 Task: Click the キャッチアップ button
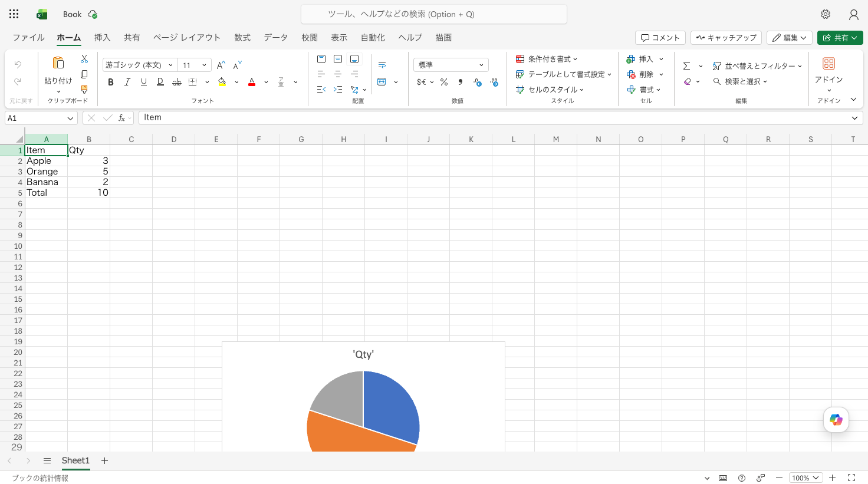tap(726, 38)
